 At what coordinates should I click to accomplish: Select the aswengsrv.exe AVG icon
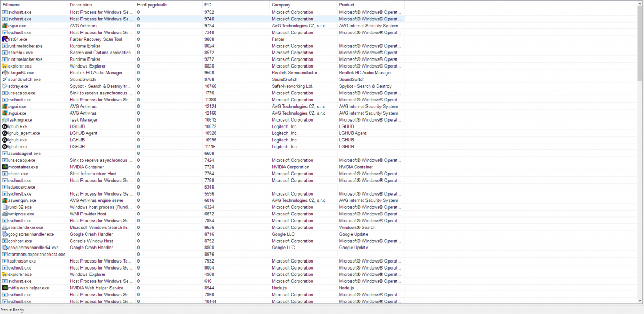5,200
